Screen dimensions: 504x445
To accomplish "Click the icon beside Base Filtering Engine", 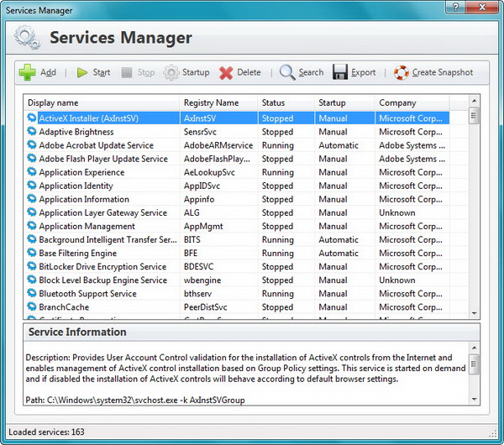I will (32, 253).
